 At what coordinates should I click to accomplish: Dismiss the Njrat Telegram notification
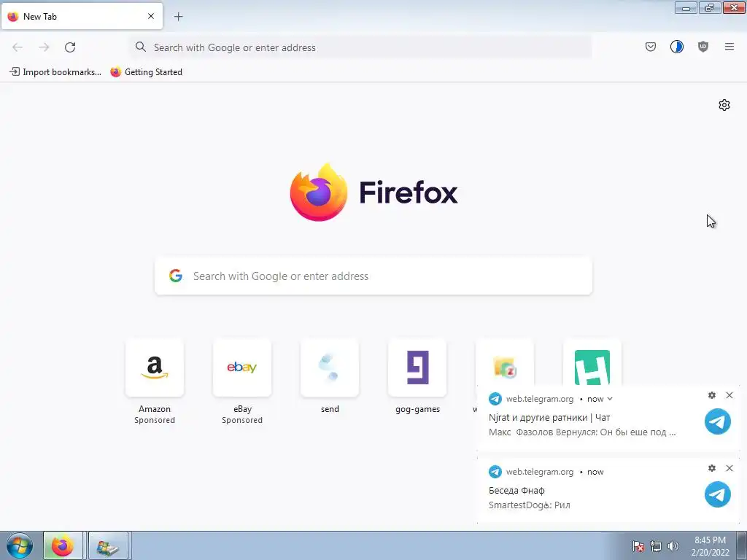click(x=729, y=395)
